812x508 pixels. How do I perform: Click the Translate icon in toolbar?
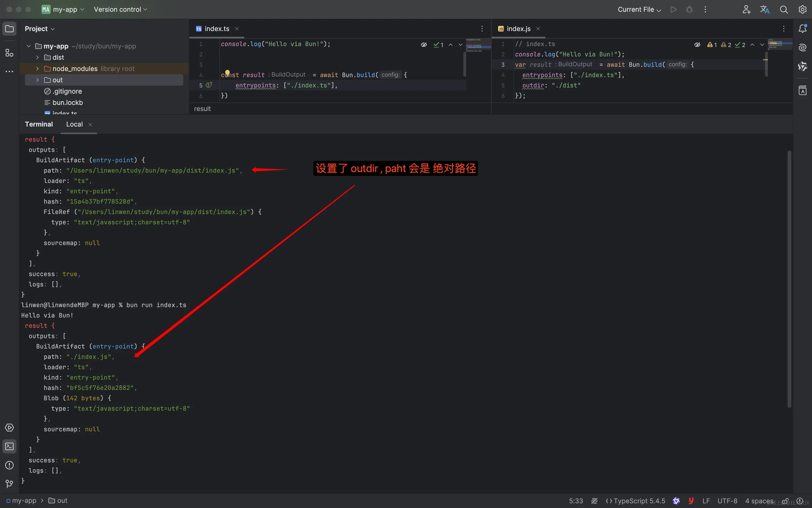(x=765, y=9)
